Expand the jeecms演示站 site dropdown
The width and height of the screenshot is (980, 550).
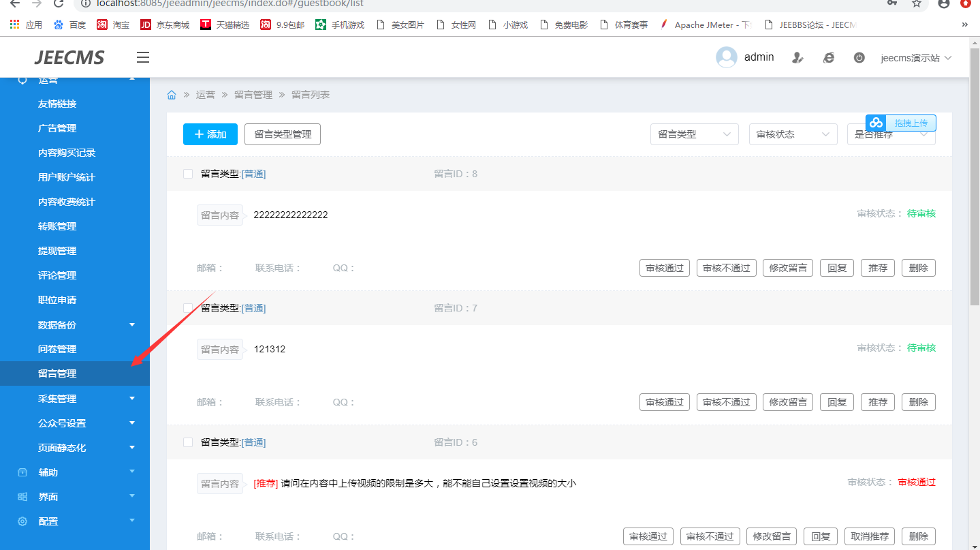(915, 58)
